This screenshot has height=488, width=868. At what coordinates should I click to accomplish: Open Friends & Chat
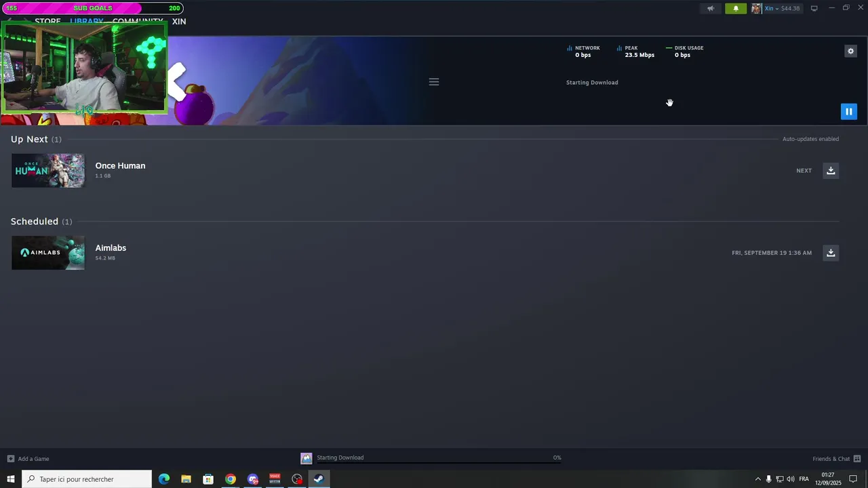pyautogui.click(x=831, y=459)
